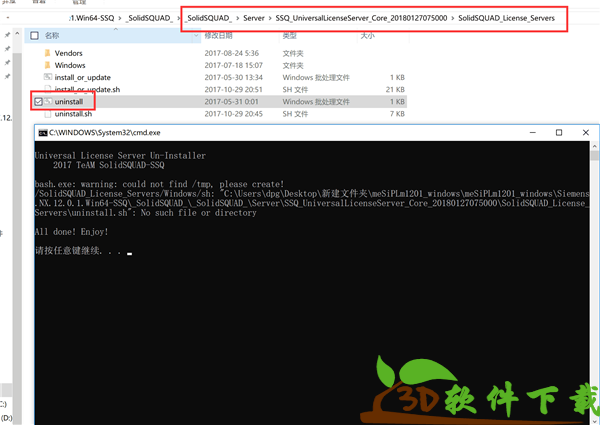The height and width of the screenshot is (425, 600).
Task: Select the install_or_update file name
Action: (83, 77)
